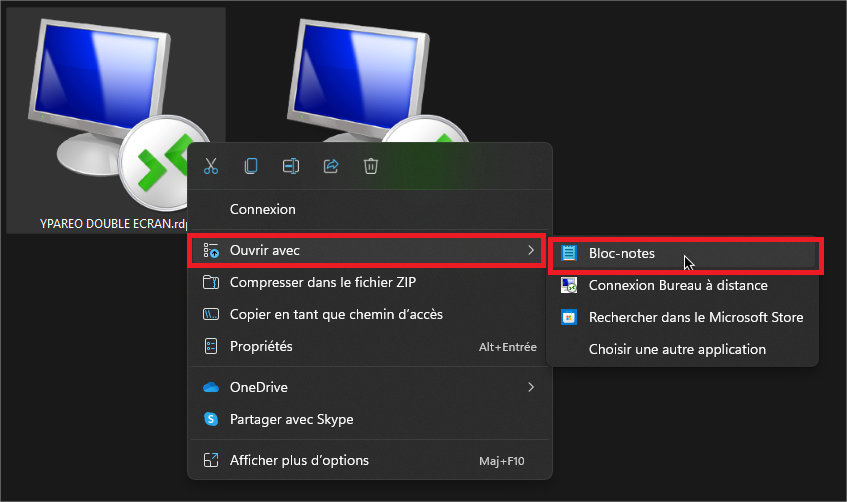Viewport: 847px width, 502px height.
Task: Click the Delete trash can icon
Action: (371, 166)
